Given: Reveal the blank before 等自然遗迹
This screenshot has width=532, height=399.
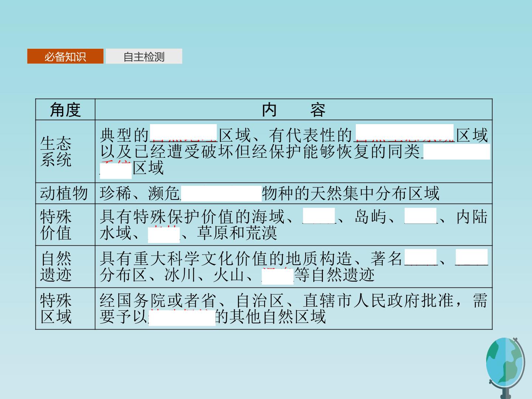Looking at the screenshot, I should point(277,277).
